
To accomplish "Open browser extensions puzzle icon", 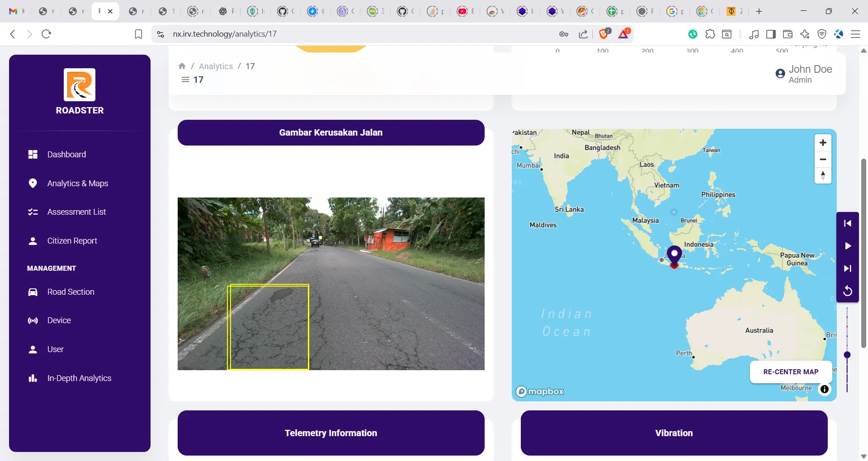I will click(710, 34).
